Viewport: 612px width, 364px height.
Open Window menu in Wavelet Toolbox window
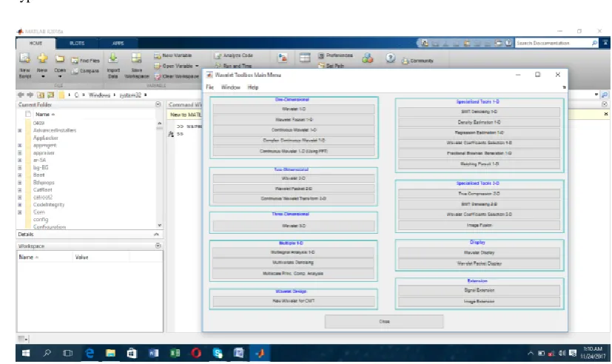(x=231, y=87)
